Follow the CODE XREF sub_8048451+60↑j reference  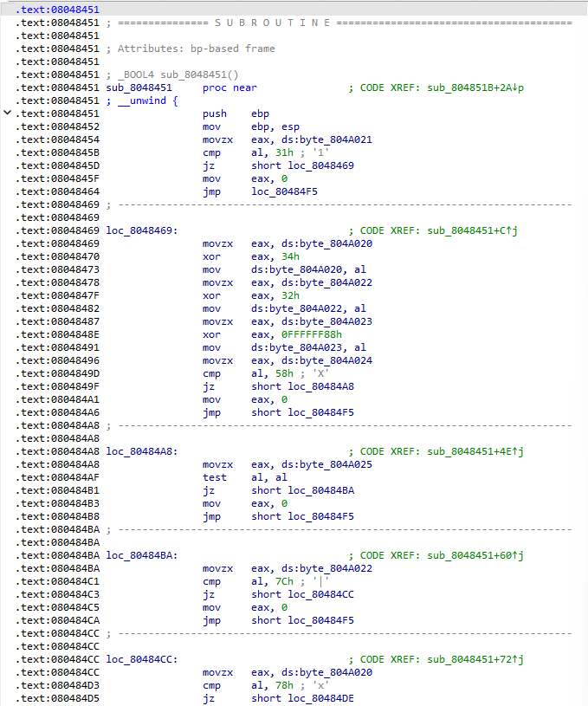coord(475,555)
